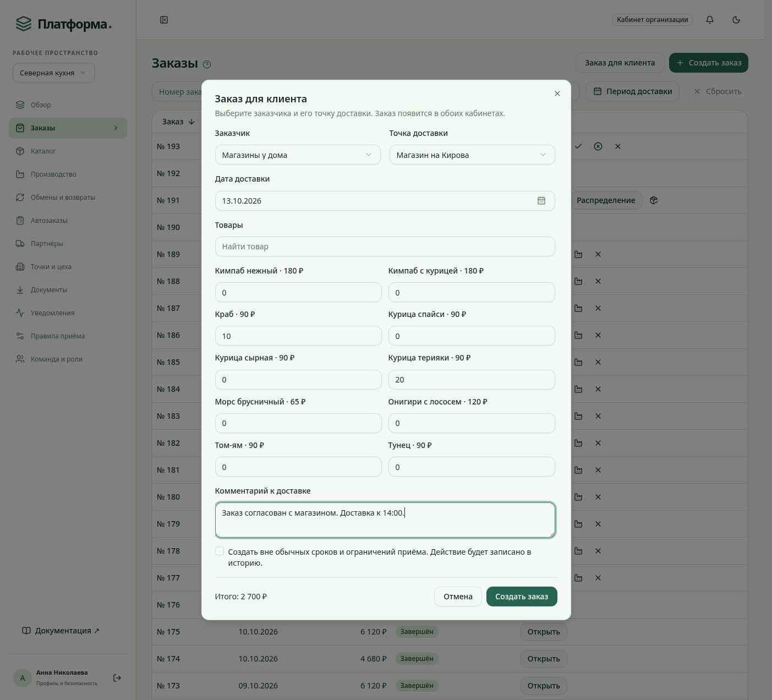Open «Производство» section in sidebar
The image size is (772, 700).
click(68, 174)
